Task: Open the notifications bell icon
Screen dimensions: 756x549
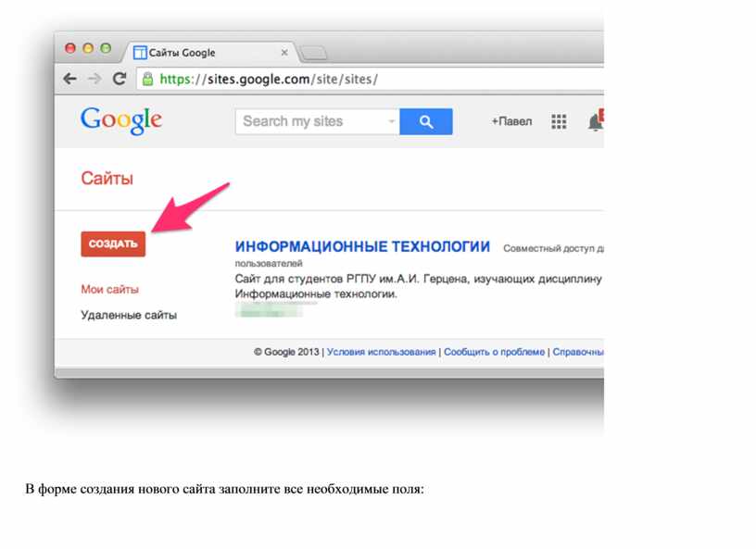Action: coord(596,121)
